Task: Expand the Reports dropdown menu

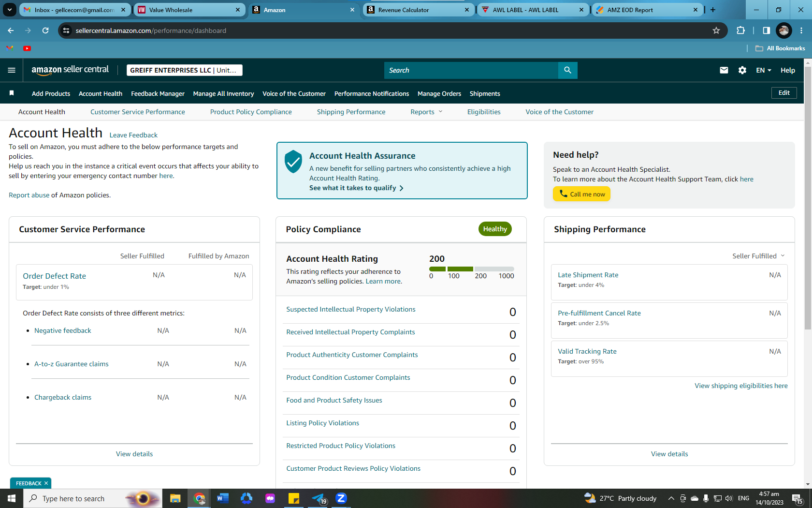Action: pos(426,112)
